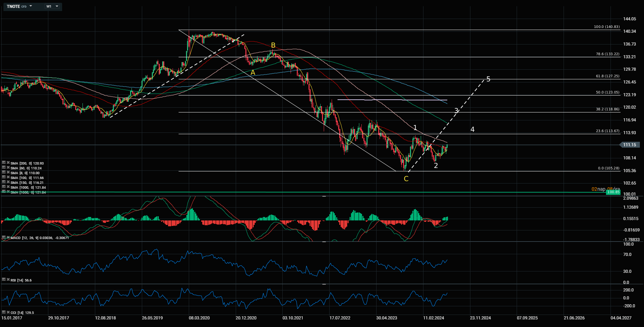Click the RSI [14] 56.6 label
This screenshot has width=644, height=327.
point(21,280)
